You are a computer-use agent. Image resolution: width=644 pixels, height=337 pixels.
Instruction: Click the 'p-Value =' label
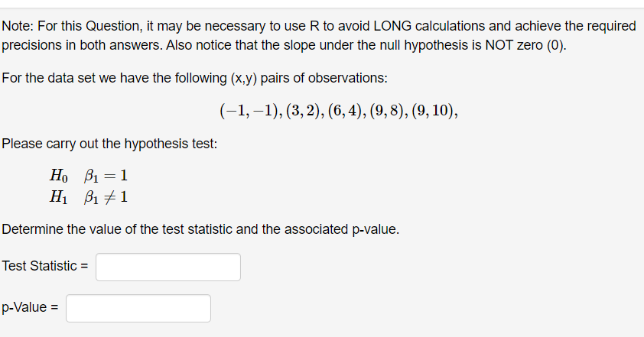click(30, 307)
